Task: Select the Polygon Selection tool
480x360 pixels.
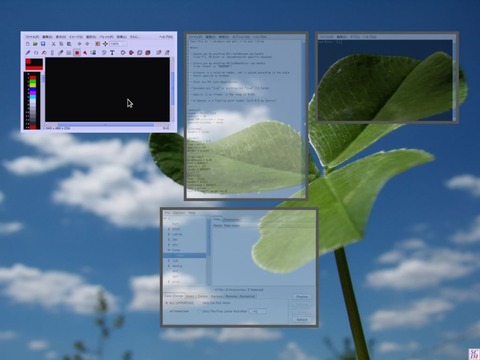Action: point(85,53)
